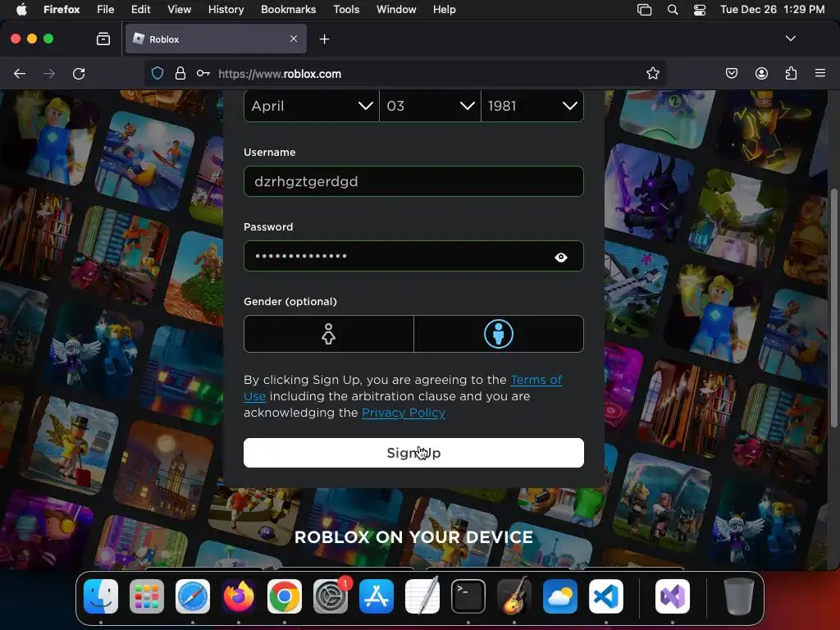Select the Roblox browser tab
This screenshot has width=840, height=630.
(x=216, y=39)
